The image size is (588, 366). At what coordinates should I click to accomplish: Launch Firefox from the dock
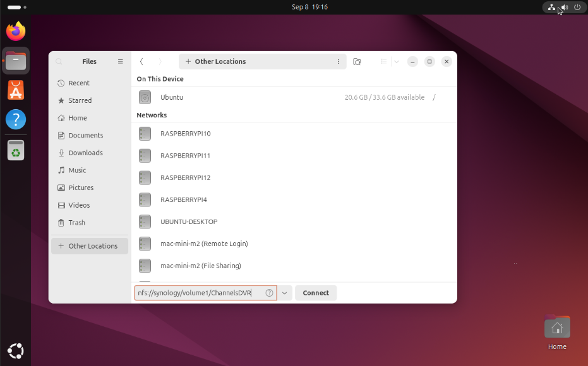(x=16, y=31)
